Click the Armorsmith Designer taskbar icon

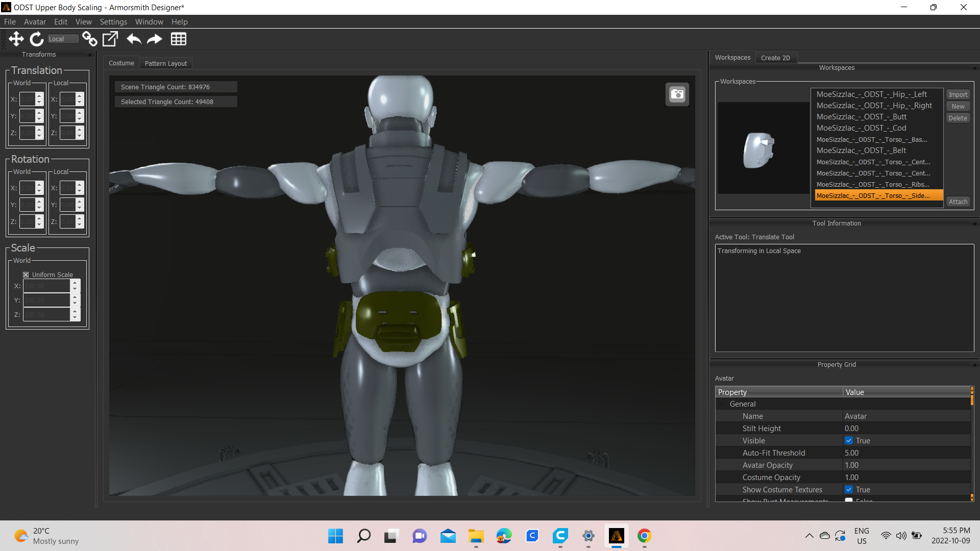click(x=616, y=536)
